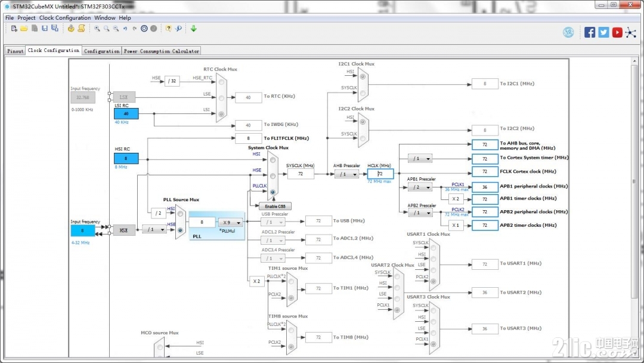Click the HSE oscillator block
Viewport: 644px width, 363px height.
[x=123, y=230]
